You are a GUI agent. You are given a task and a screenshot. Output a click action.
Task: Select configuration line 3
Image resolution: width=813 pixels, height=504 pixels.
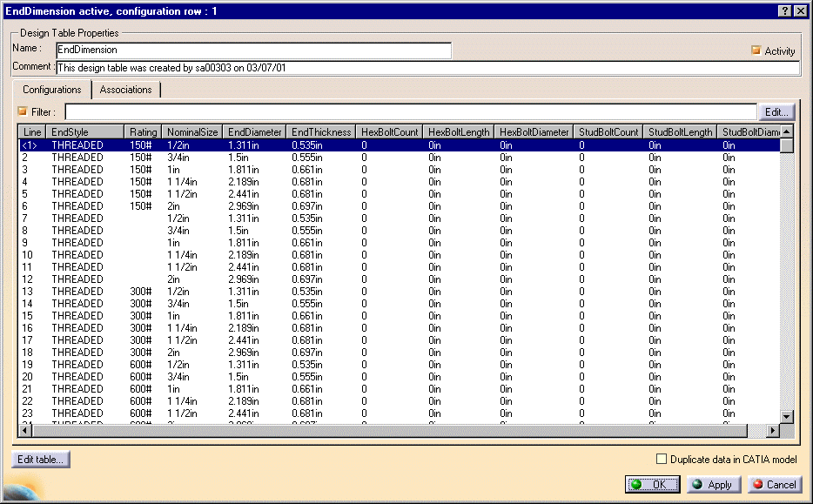400,170
